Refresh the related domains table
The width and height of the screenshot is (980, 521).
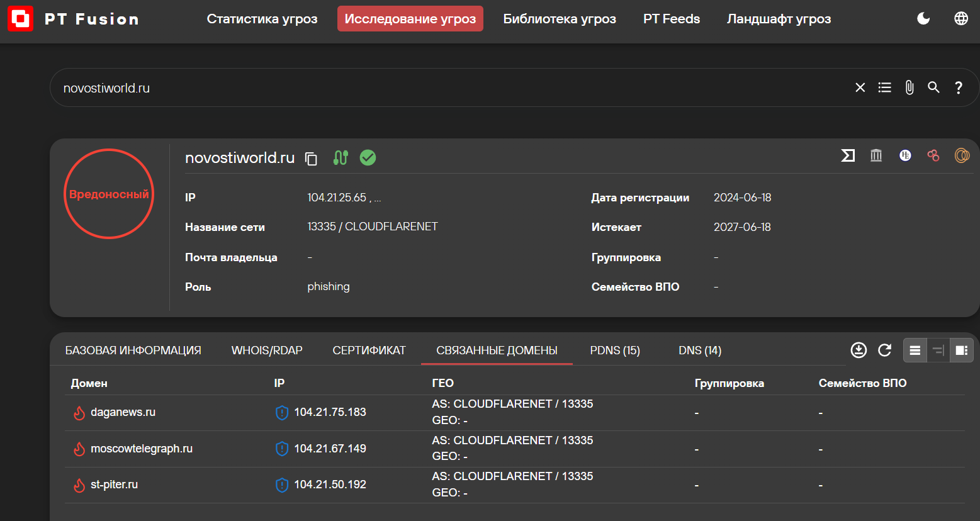885,350
